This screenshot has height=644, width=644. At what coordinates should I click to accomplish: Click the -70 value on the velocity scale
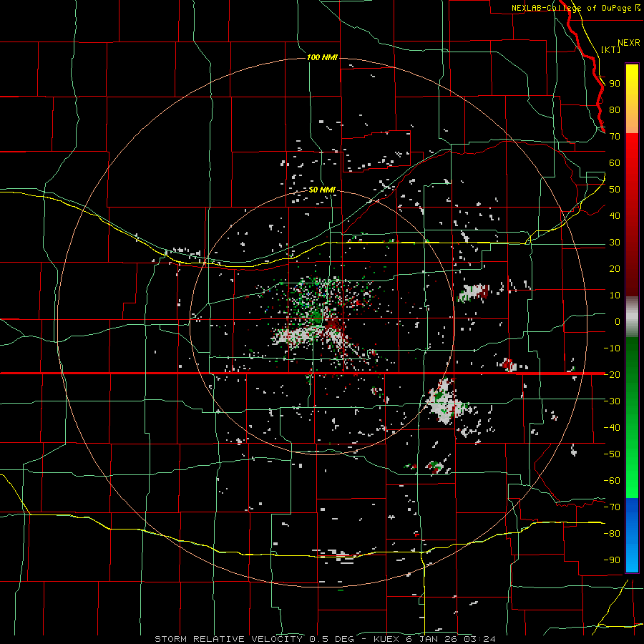612,507
